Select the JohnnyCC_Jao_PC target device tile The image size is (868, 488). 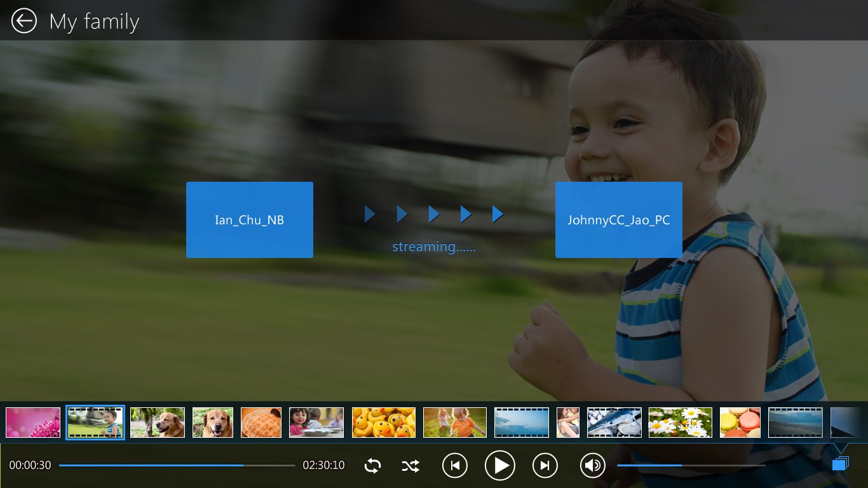click(x=619, y=220)
